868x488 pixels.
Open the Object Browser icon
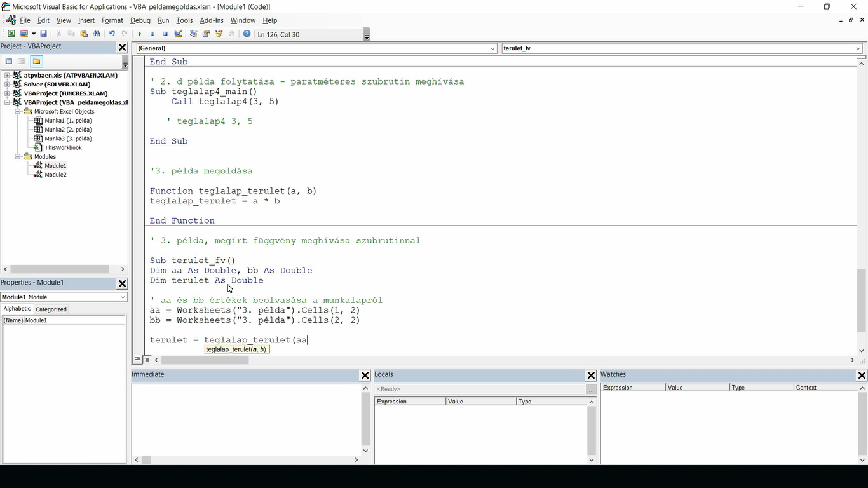219,34
